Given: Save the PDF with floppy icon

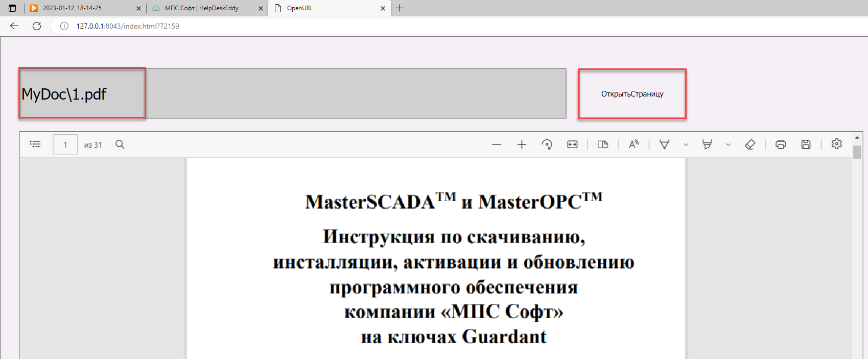Looking at the screenshot, I should point(806,145).
